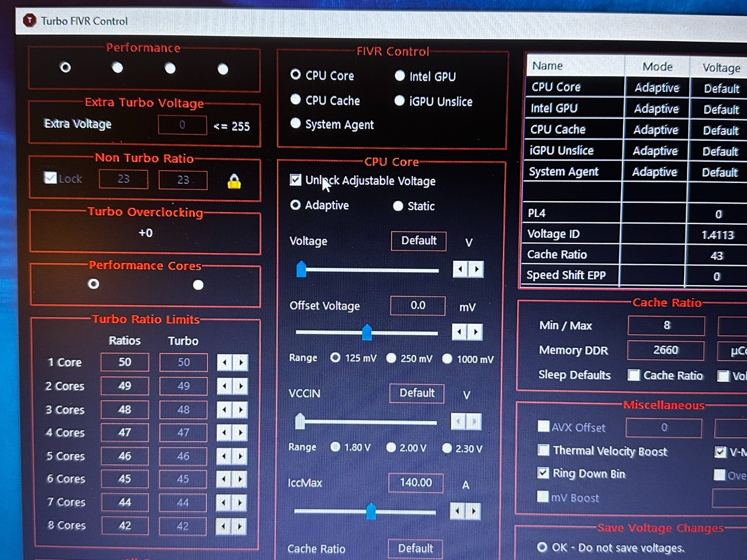Increase the 8 Cores turbo ratio
This screenshot has height=560, width=747.
(239, 526)
